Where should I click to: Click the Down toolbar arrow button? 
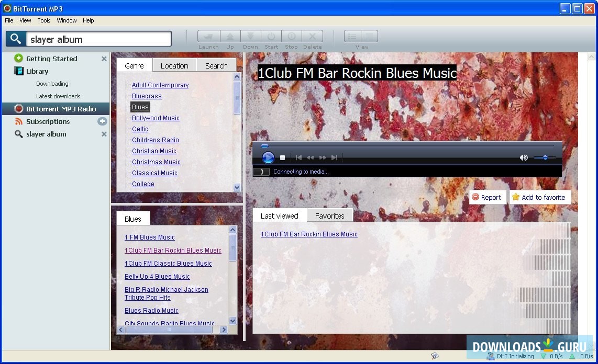tap(251, 37)
